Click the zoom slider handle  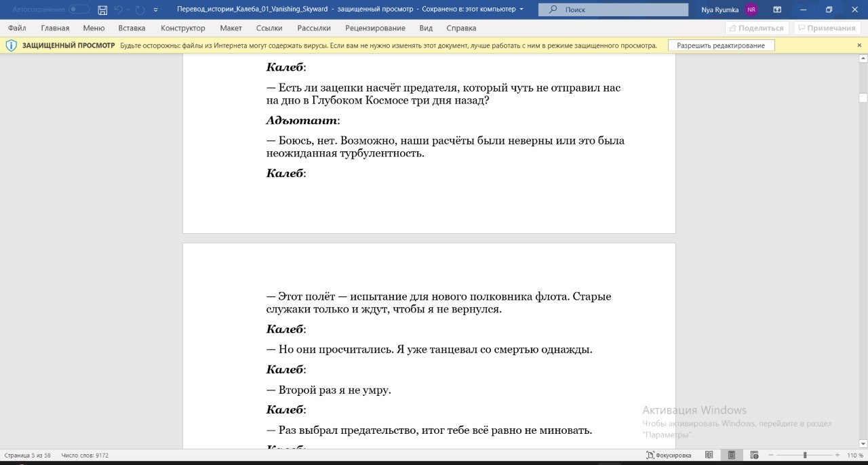coord(805,456)
